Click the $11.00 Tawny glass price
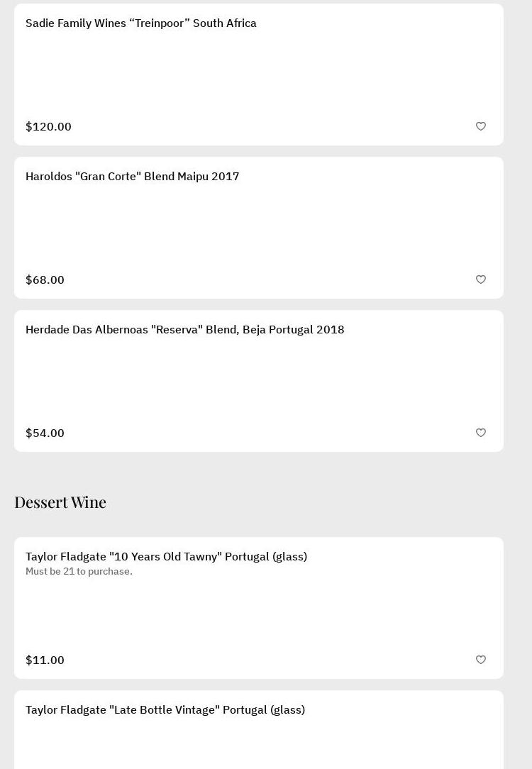Image resolution: width=532 pixels, height=769 pixels. tap(45, 660)
